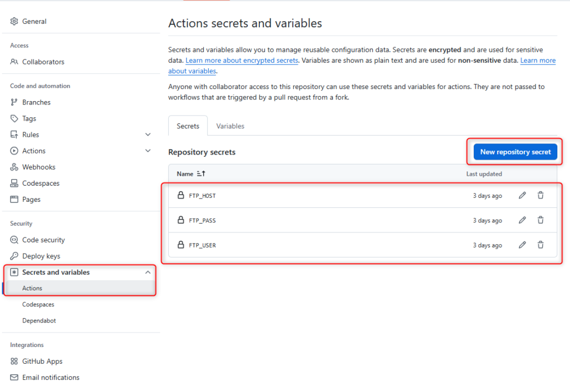
Task: Delete the FTP_HOST secret with trash icon
Action: [x=540, y=195]
